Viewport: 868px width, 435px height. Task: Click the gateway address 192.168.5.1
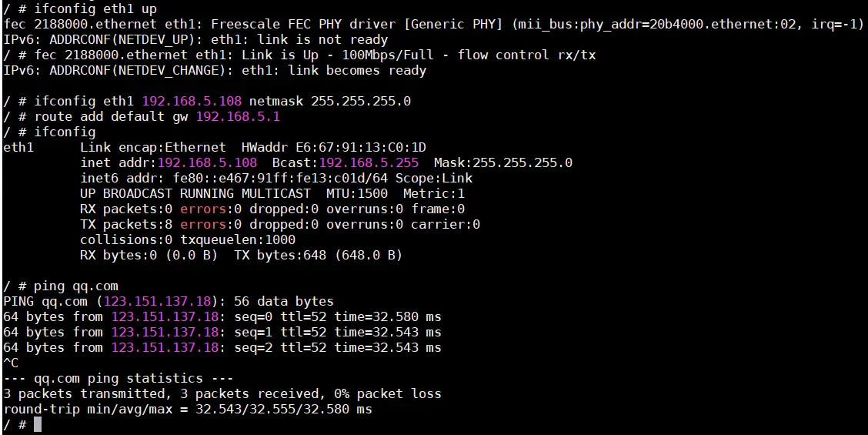pos(238,117)
